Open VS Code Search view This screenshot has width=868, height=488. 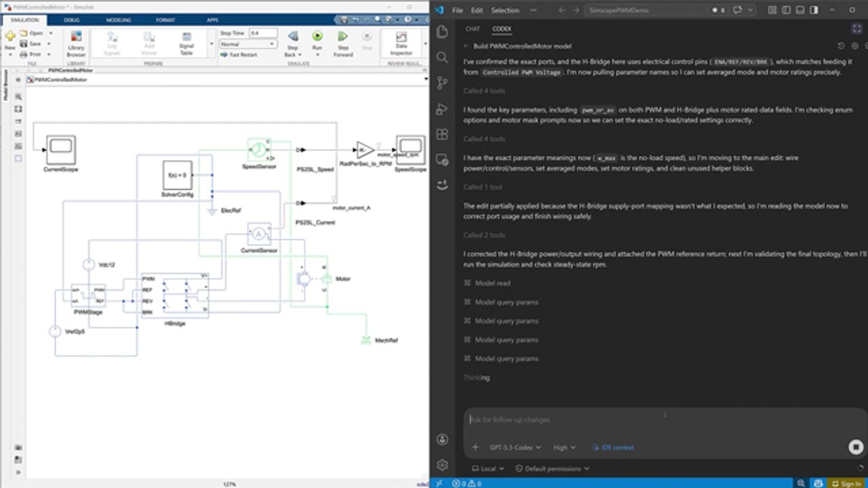pos(442,58)
